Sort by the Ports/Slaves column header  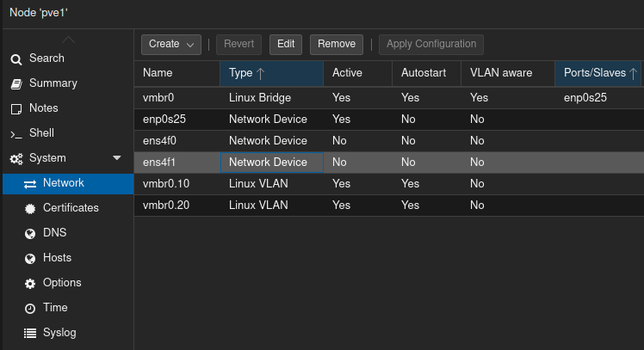(598, 73)
